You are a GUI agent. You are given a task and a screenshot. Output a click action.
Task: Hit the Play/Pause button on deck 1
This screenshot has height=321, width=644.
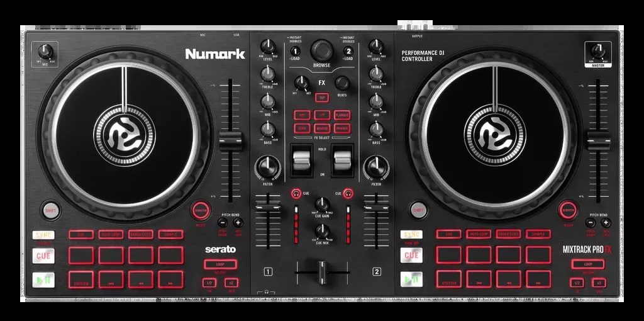click(x=43, y=280)
